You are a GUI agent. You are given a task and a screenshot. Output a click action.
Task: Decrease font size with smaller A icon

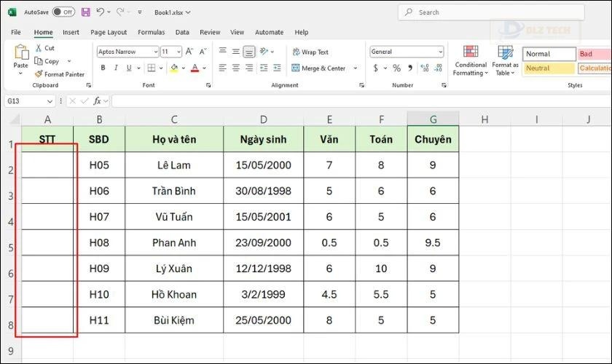203,52
